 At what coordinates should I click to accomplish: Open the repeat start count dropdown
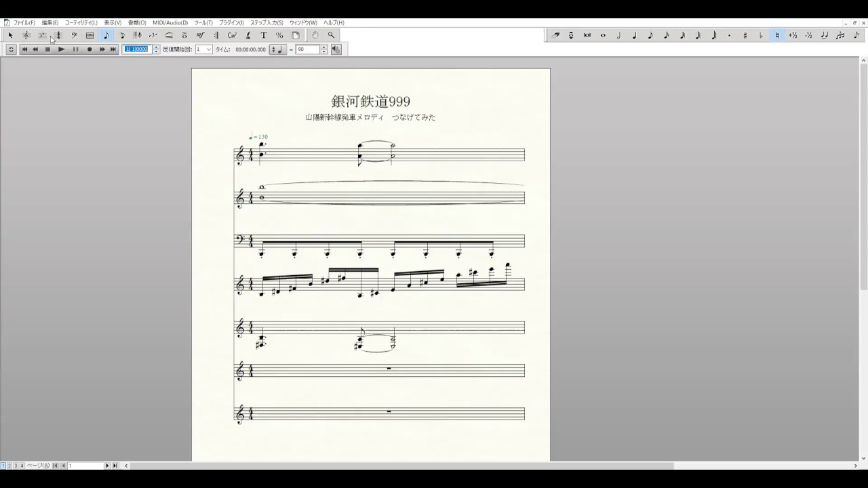(204, 49)
